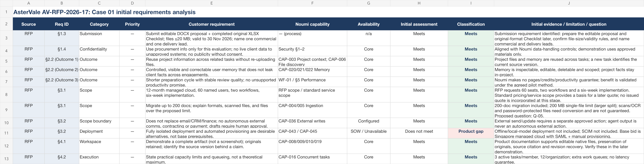Click the SOW / Unavailable availability cell
The width and height of the screenshot is (644, 164).
[368, 133]
